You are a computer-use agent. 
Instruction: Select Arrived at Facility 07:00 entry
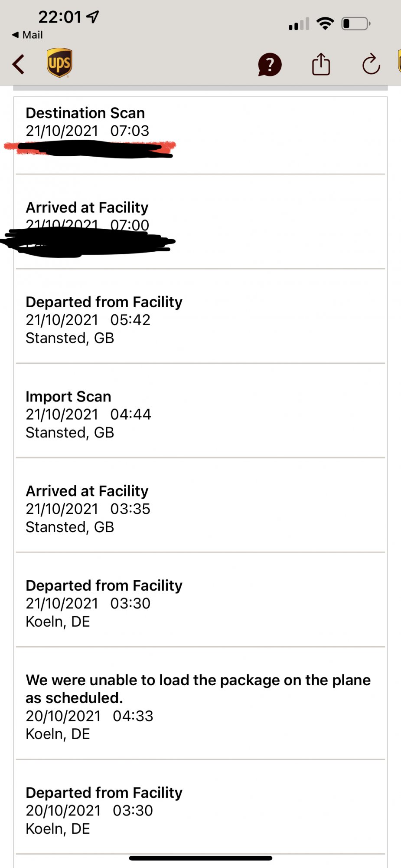pyautogui.click(x=200, y=222)
